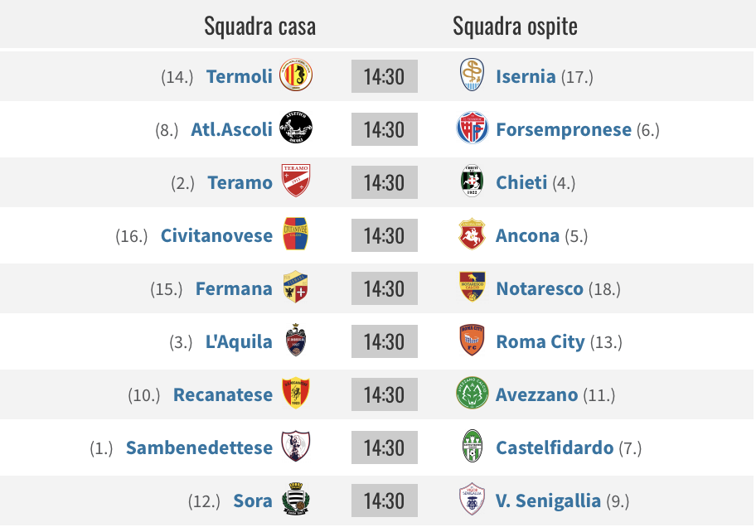Open the V. Senigallia team link
Viewport: 756px width, 532px height.
pos(548,501)
